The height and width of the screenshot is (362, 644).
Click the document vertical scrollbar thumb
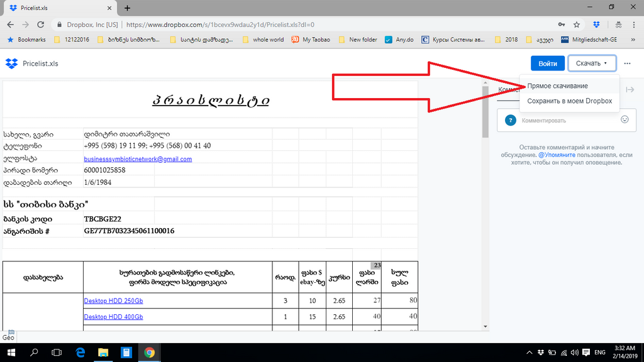click(485, 112)
